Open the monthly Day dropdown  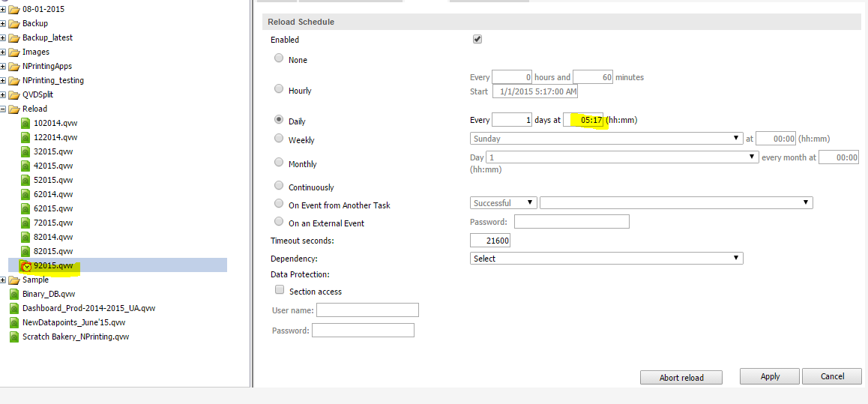pyautogui.click(x=621, y=157)
